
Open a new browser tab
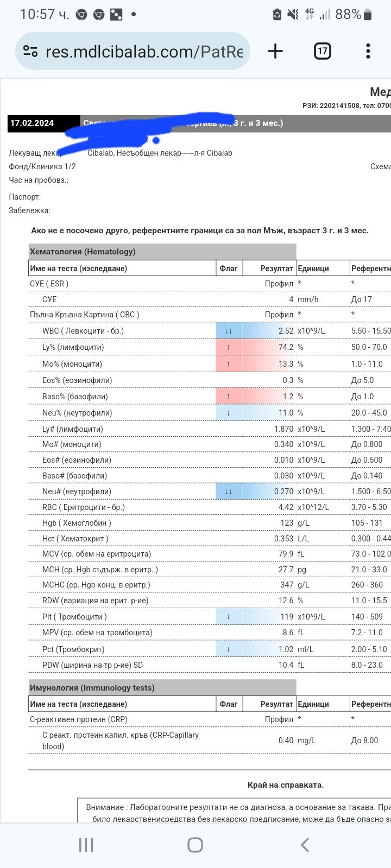(275, 52)
